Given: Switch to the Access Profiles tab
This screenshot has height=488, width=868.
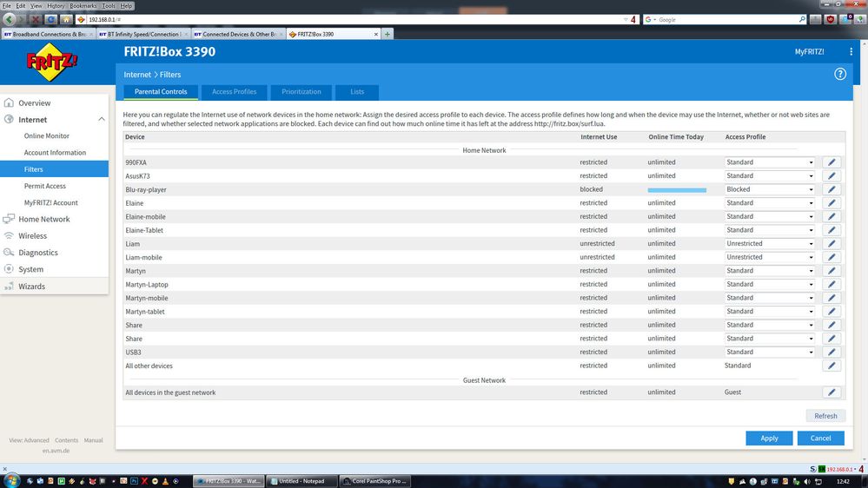Looking at the screenshot, I should (235, 92).
